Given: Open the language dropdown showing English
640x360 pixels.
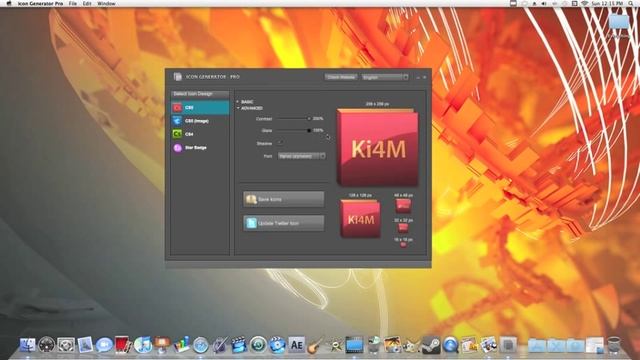Looking at the screenshot, I should click(385, 77).
